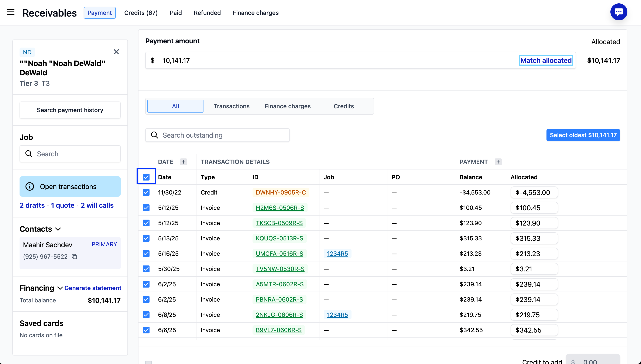The image size is (641, 364).
Task: Open the chat support bubble
Action: click(618, 12)
